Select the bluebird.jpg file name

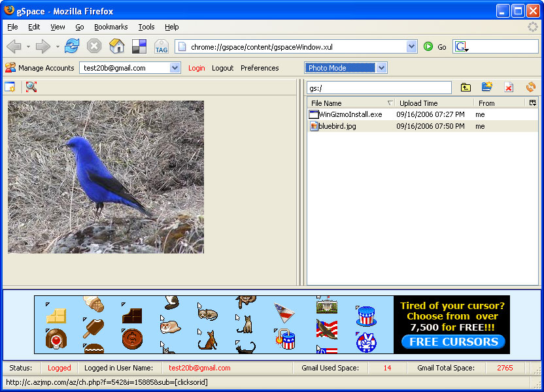coord(337,126)
